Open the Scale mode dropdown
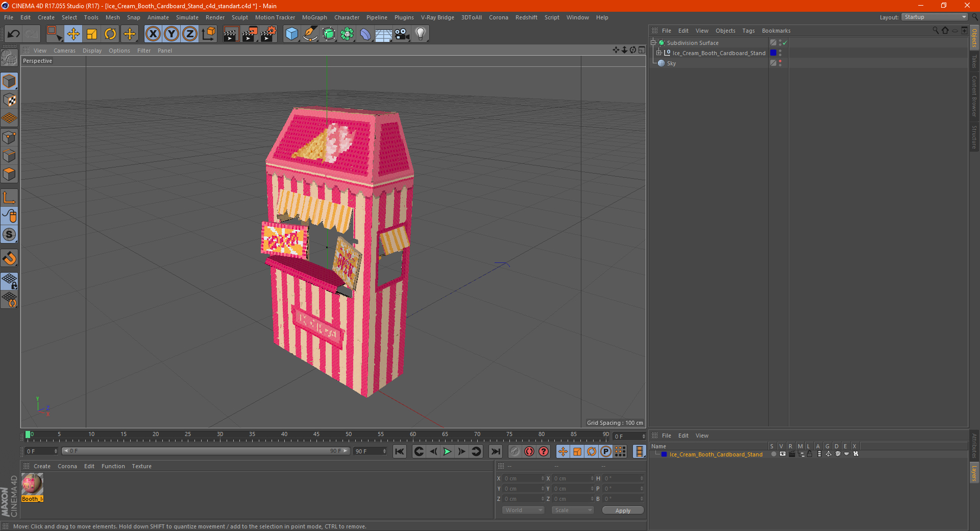Image resolution: width=980 pixels, height=531 pixels. click(573, 510)
